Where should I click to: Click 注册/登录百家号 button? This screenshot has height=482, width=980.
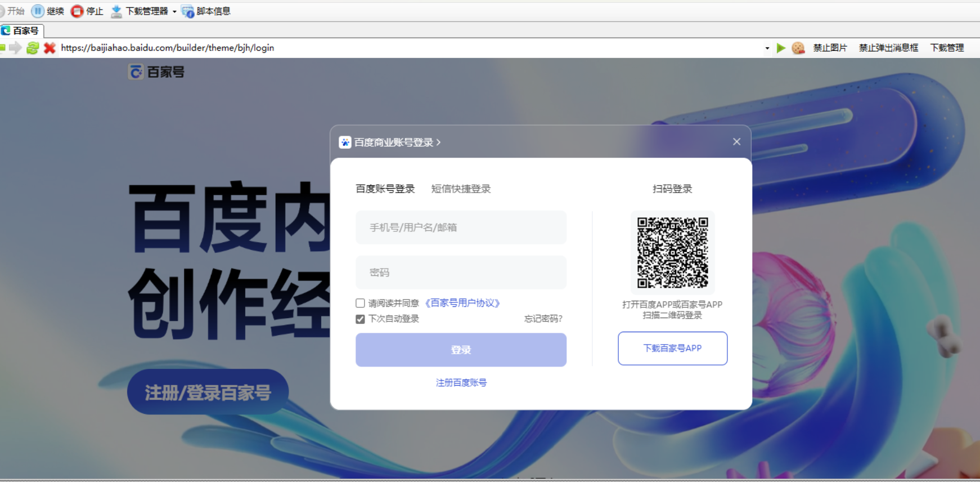(x=208, y=392)
